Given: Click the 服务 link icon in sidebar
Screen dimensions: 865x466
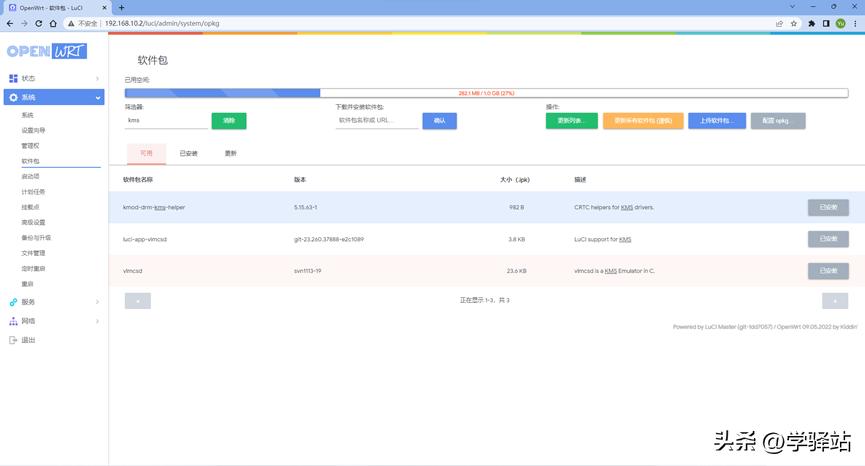Looking at the screenshot, I should click(x=13, y=302).
